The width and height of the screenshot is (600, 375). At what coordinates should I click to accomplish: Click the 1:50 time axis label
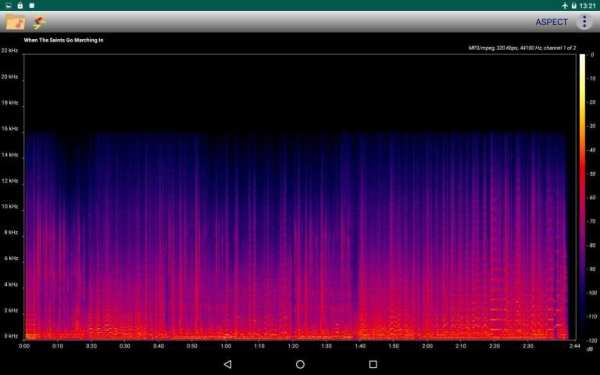[394, 346]
